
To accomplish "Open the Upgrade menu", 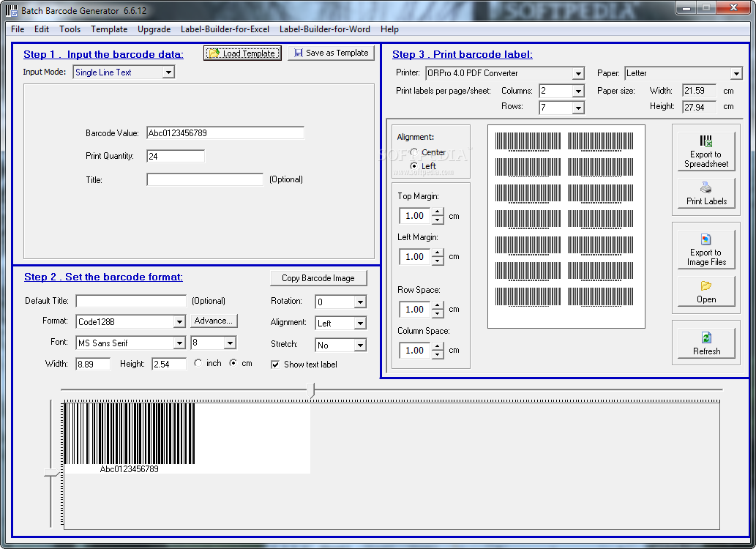I will tap(154, 29).
